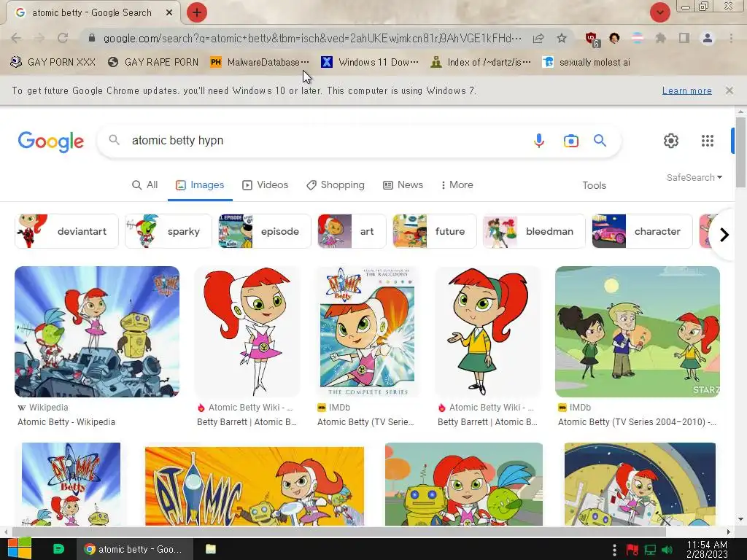The height and width of the screenshot is (560, 747).
Task: Click the Action Center flag in the tray
Action: [x=632, y=550]
